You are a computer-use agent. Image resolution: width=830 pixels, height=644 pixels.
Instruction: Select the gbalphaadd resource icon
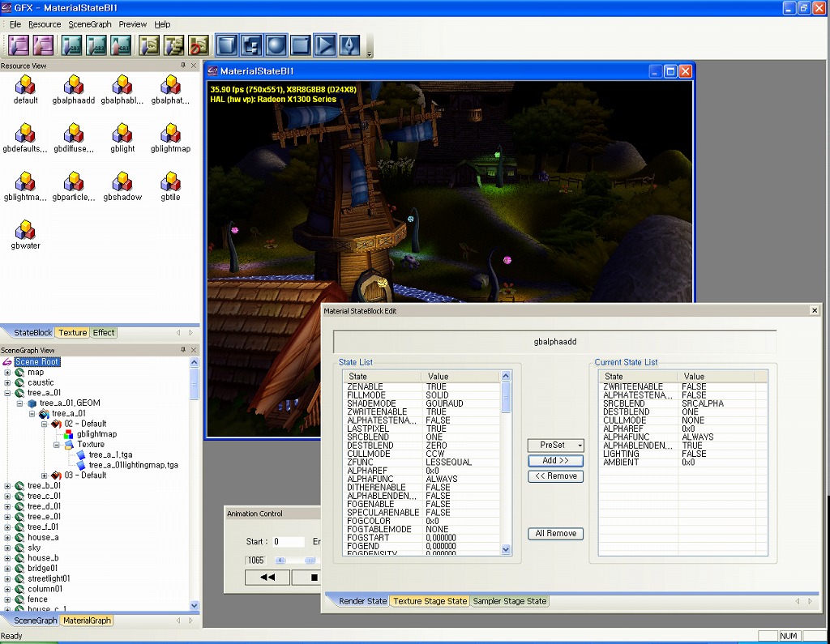pyautogui.click(x=74, y=85)
